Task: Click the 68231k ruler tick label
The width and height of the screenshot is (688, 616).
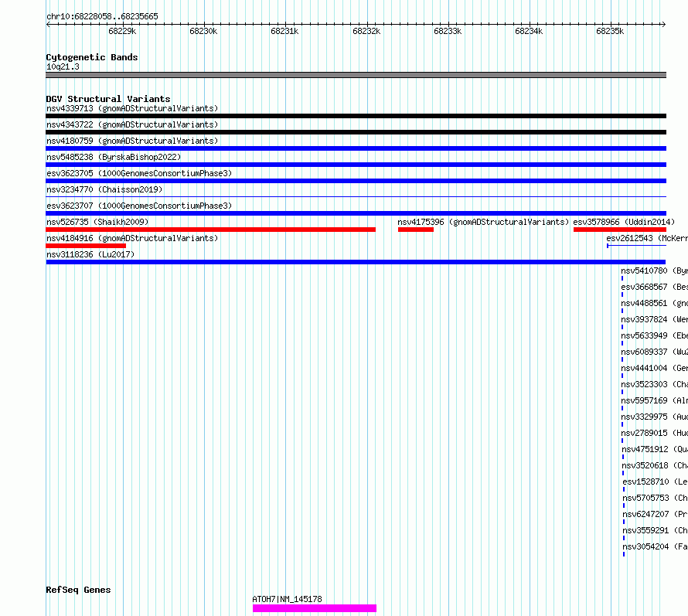Action: tap(284, 31)
